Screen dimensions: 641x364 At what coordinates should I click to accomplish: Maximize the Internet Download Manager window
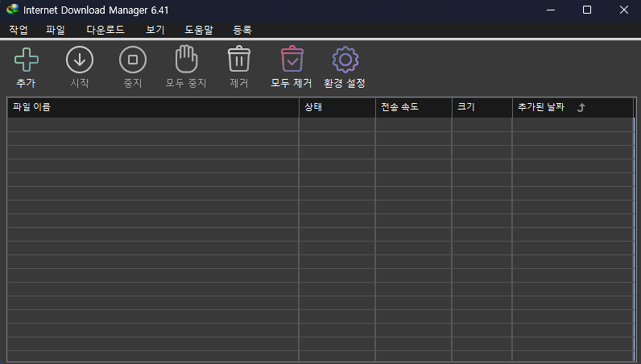(x=587, y=10)
